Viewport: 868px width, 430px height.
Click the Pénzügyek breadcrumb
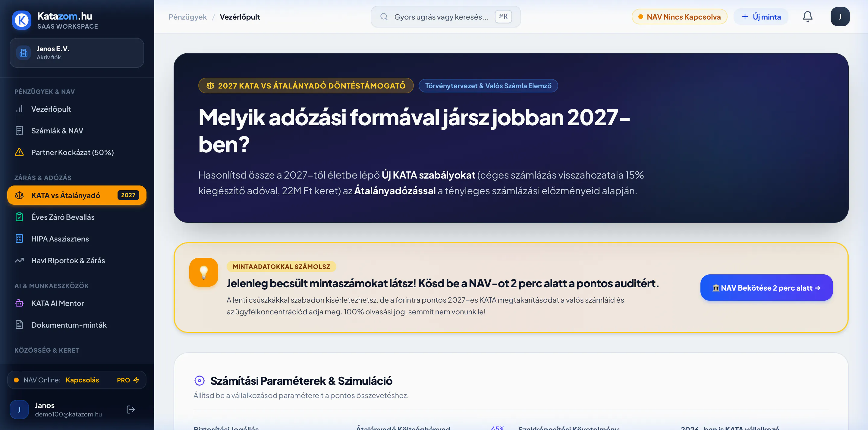pos(188,17)
